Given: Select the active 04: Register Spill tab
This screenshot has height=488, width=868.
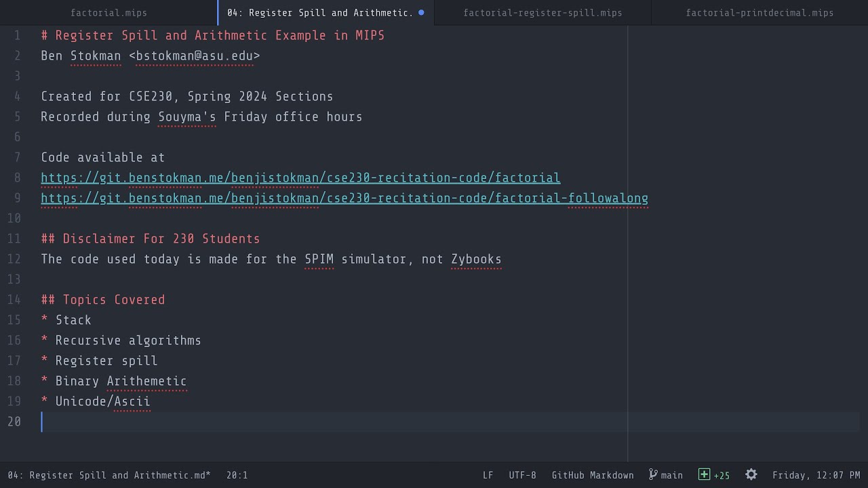Looking at the screenshot, I should pos(319,13).
